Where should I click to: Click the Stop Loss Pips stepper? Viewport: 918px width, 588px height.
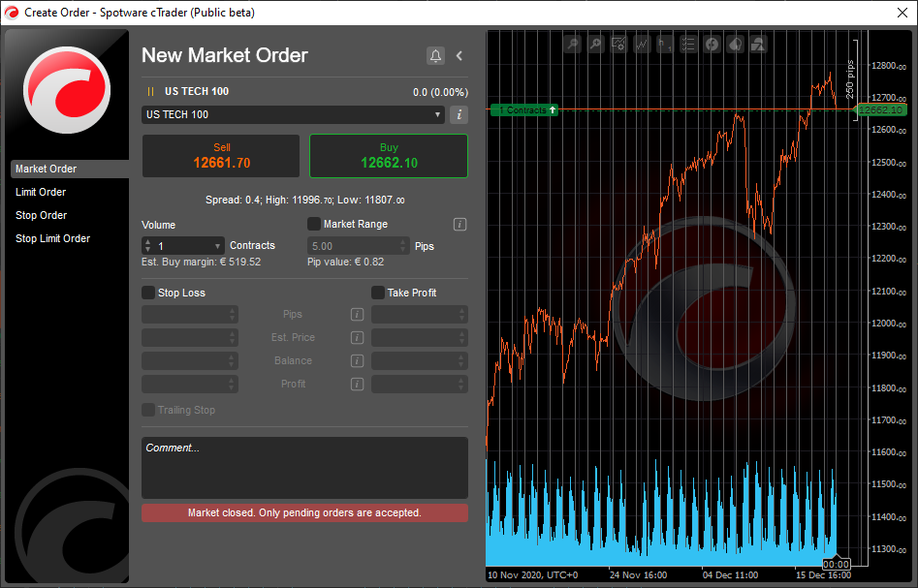(x=233, y=314)
